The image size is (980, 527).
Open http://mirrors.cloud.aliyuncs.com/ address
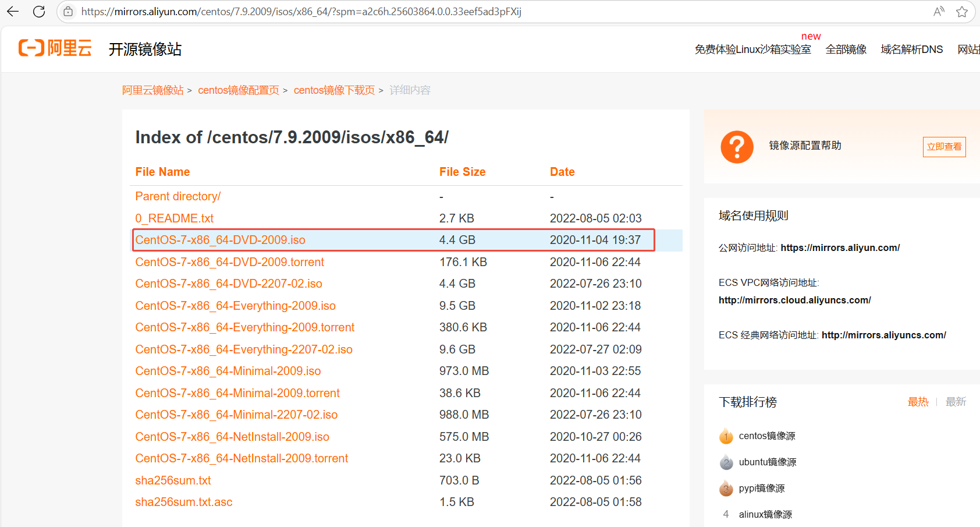[795, 300]
